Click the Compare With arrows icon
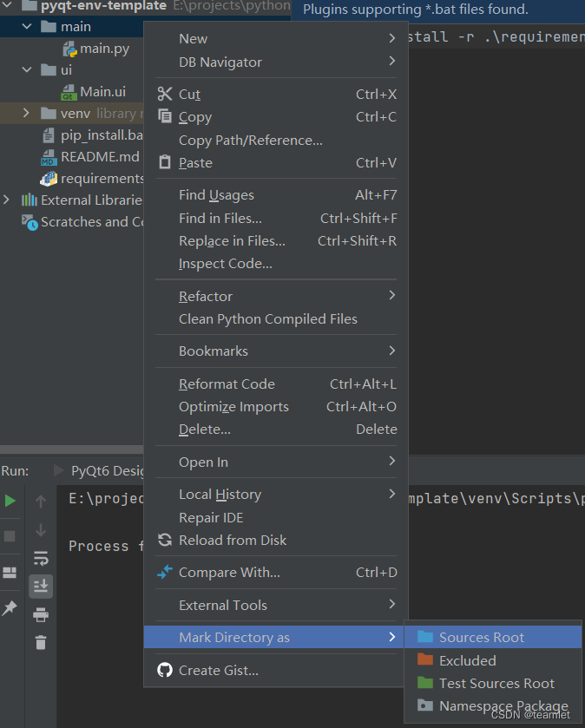 pos(164,572)
